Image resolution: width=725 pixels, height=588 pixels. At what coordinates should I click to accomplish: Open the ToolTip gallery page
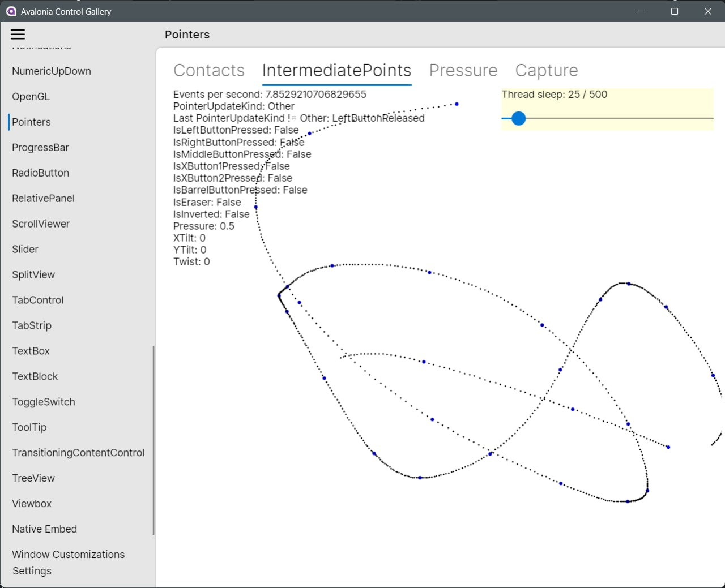point(29,427)
